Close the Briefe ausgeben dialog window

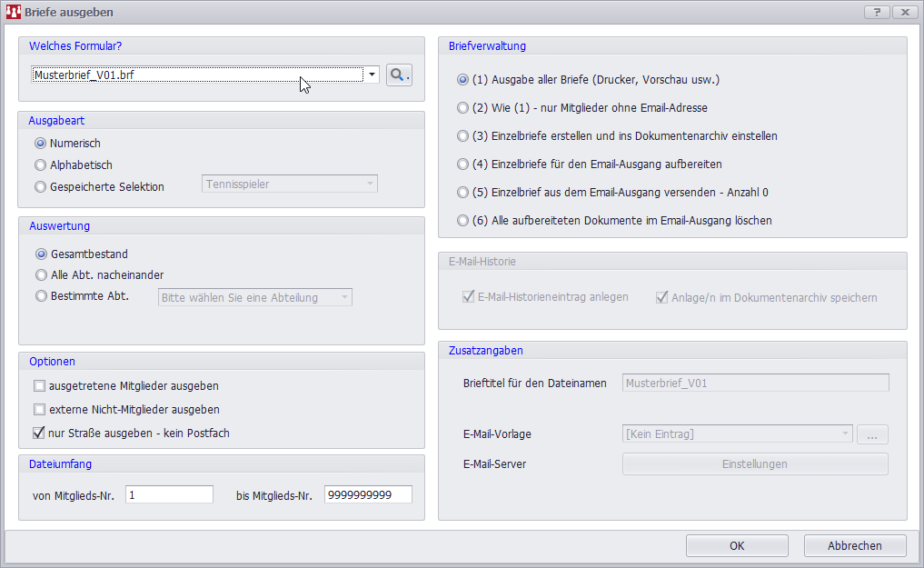tap(904, 12)
